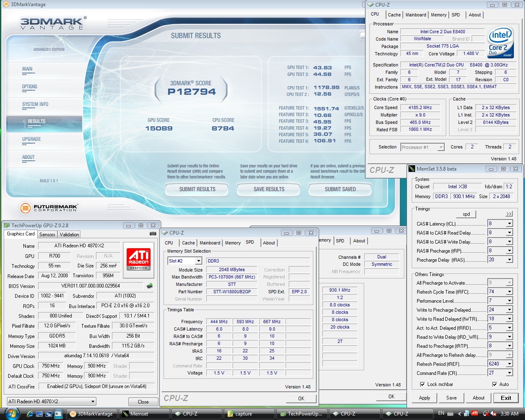Click the Save button in MemSet
The image size is (525, 420).
pyautogui.click(x=452, y=398)
